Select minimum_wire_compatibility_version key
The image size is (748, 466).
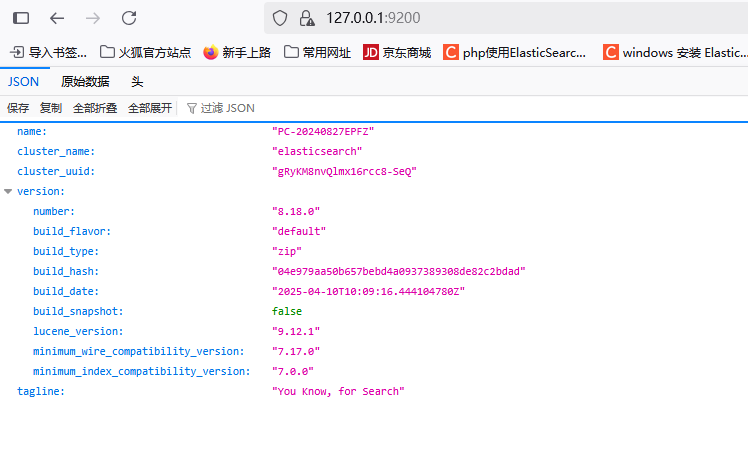(x=138, y=352)
